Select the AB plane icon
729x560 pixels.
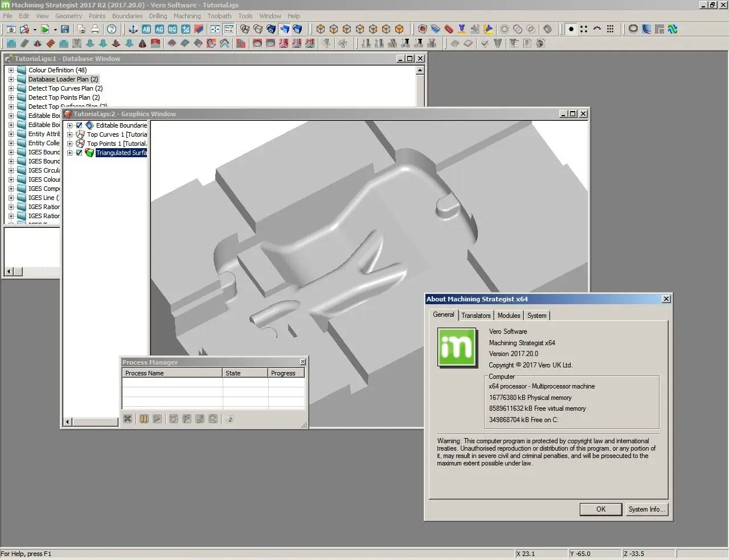tap(146, 29)
